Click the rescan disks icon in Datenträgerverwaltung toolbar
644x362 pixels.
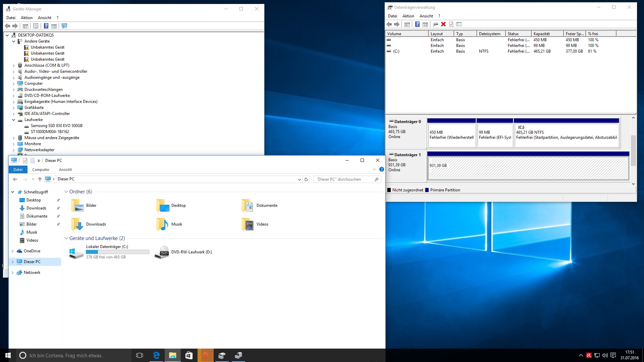[x=435, y=24]
